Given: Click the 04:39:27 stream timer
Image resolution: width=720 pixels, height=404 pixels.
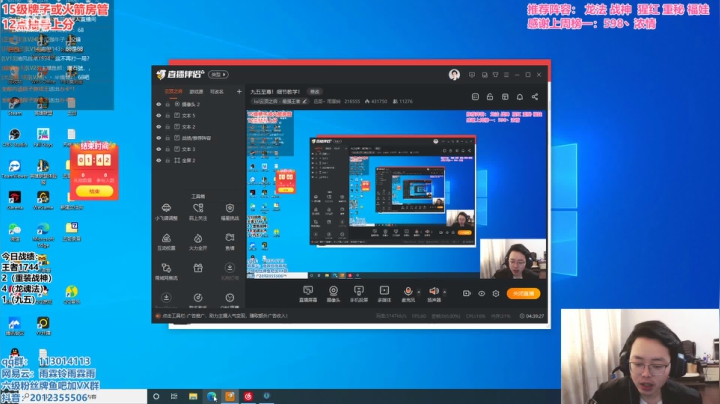Looking at the screenshot, I should point(532,316).
